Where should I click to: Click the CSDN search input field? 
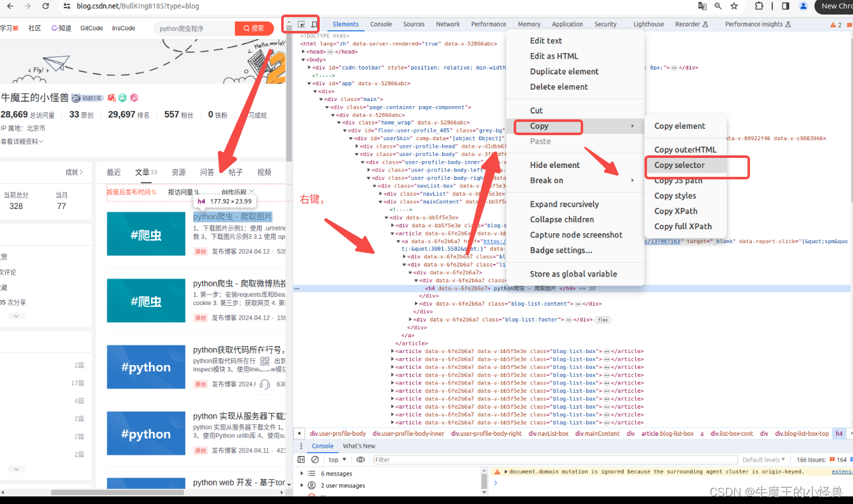195,28
